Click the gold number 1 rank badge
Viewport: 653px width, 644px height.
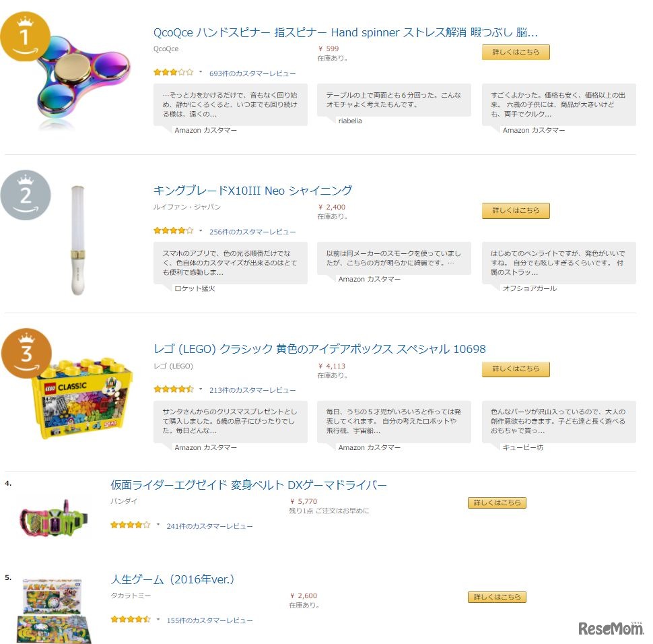click(x=25, y=36)
